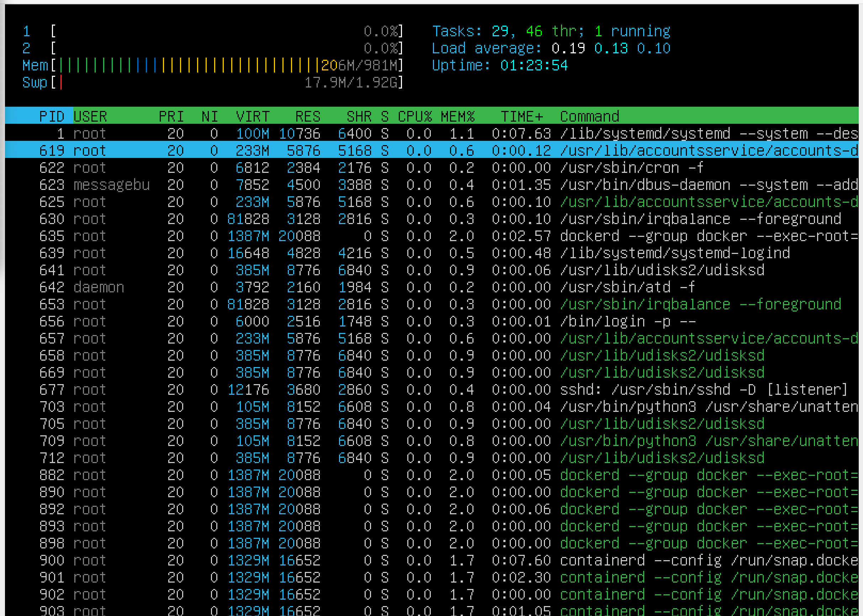Viewport: 863px width, 616px height.
Task: Sort processes by MEM% column header
Action: point(457,116)
